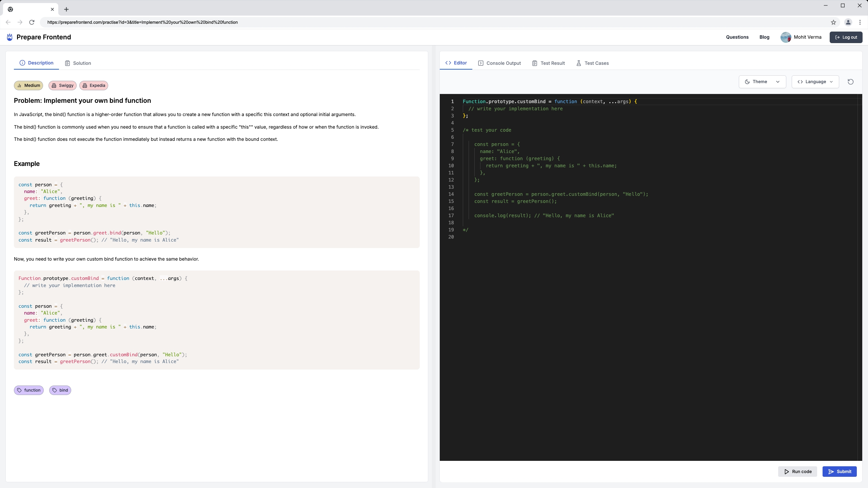Screen dimensions: 868x488
Task: Click the Run code button
Action: 798,471
